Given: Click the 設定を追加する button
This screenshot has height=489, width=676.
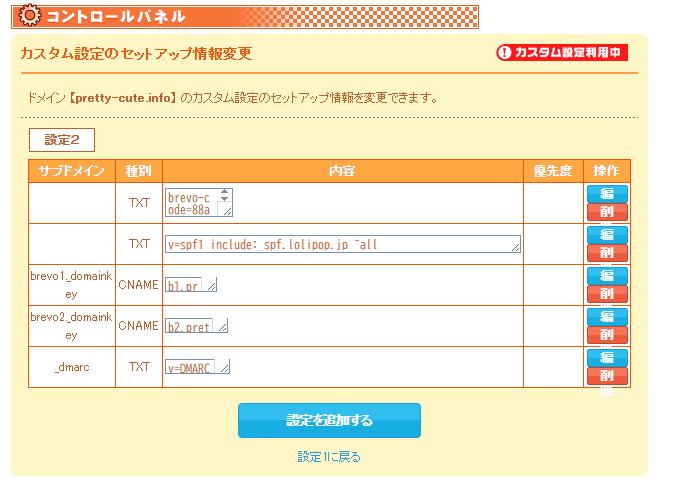Looking at the screenshot, I should point(329,421).
